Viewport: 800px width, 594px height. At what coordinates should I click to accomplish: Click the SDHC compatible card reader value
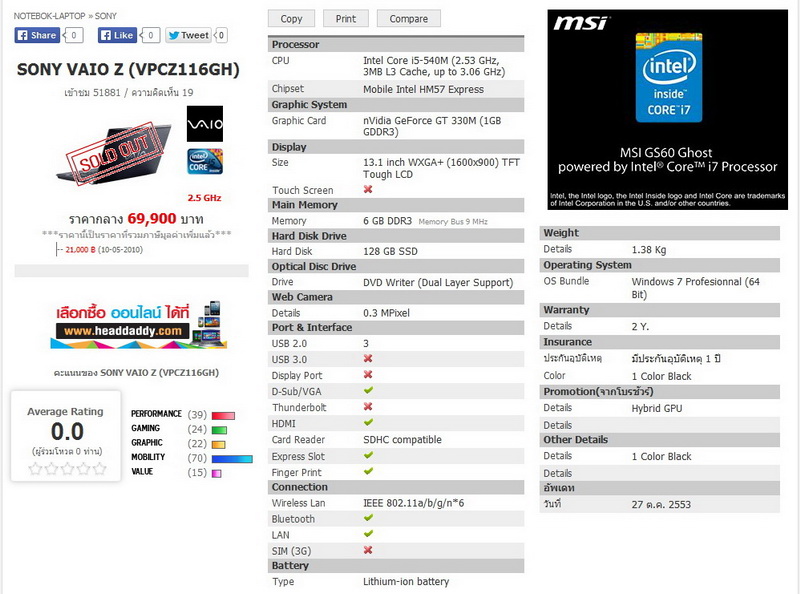[x=402, y=439]
